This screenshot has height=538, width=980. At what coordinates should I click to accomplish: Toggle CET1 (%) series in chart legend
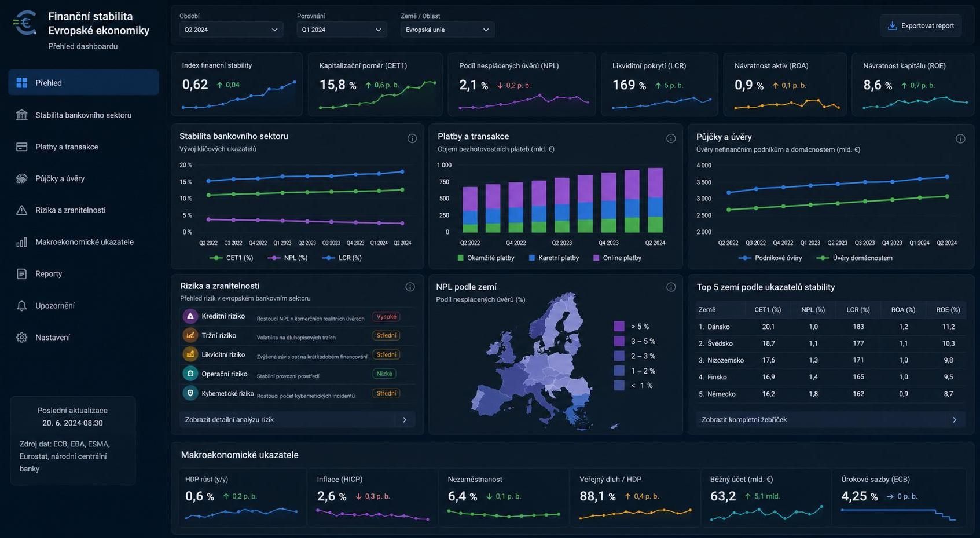pos(231,258)
